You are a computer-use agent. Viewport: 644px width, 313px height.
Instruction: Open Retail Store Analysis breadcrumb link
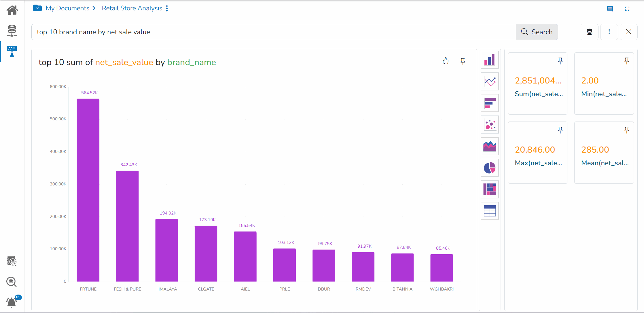coord(132,8)
